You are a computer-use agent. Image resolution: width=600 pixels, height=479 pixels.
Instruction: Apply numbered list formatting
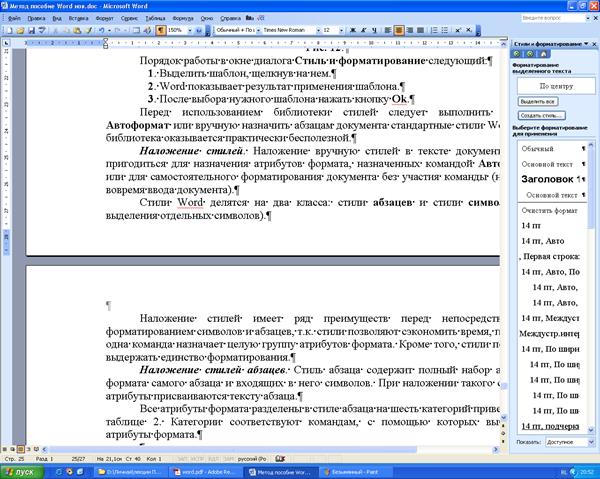pos(434,30)
